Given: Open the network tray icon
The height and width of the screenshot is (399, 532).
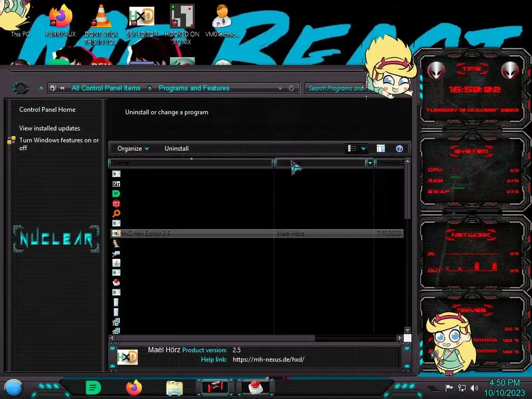Looking at the screenshot, I should (462, 388).
